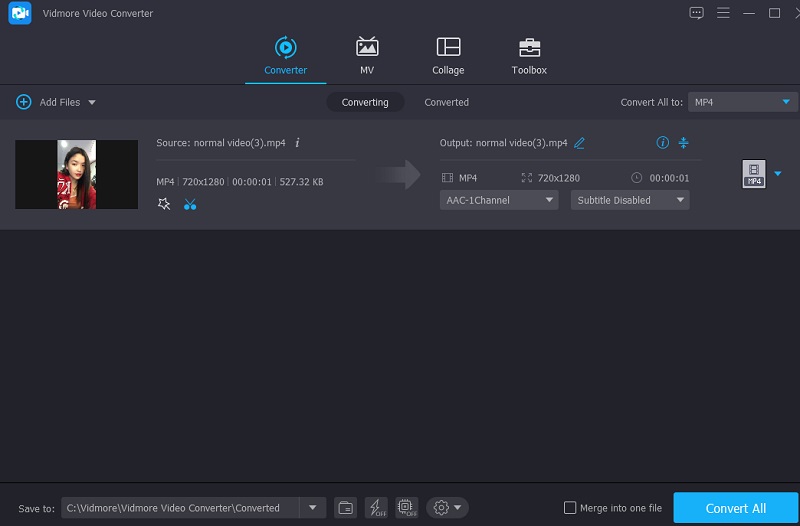Expand the Subtitle Disabled dropdown
Screen dimensions: 800x526
coord(630,200)
